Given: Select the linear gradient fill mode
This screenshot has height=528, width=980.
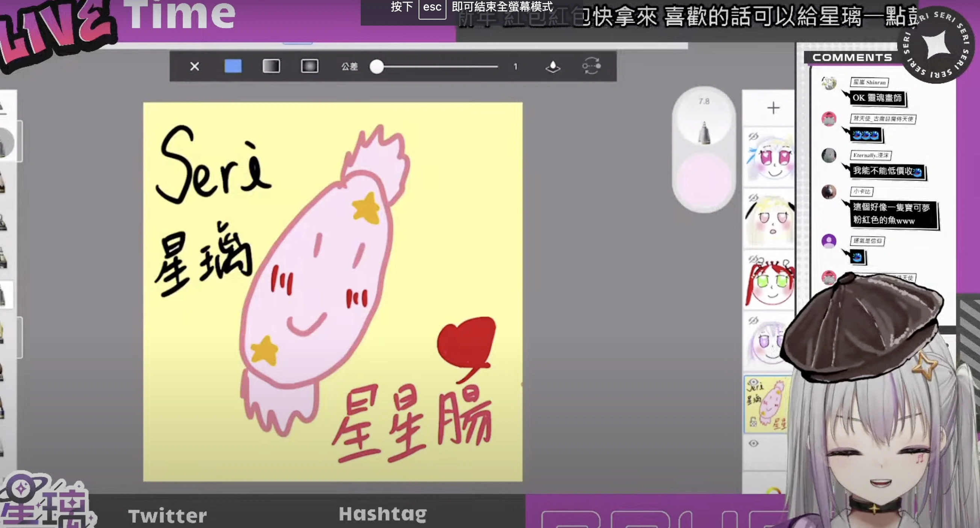Looking at the screenshot, I should click(271, 66).
